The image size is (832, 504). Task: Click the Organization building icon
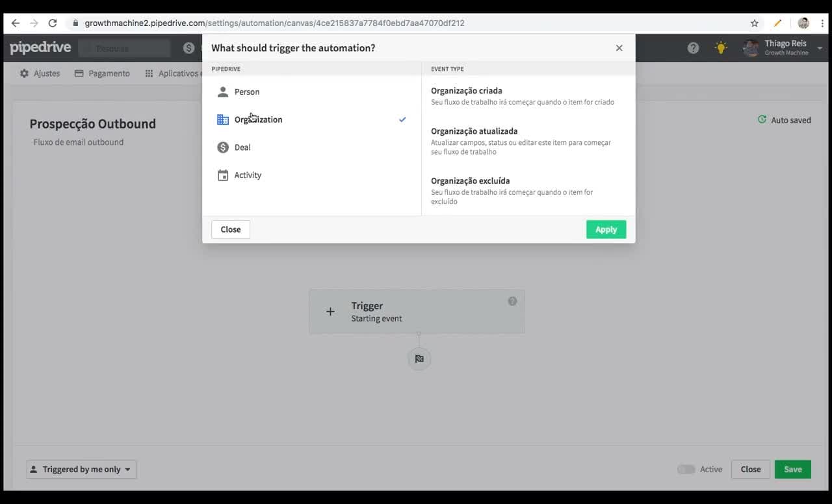223,120
